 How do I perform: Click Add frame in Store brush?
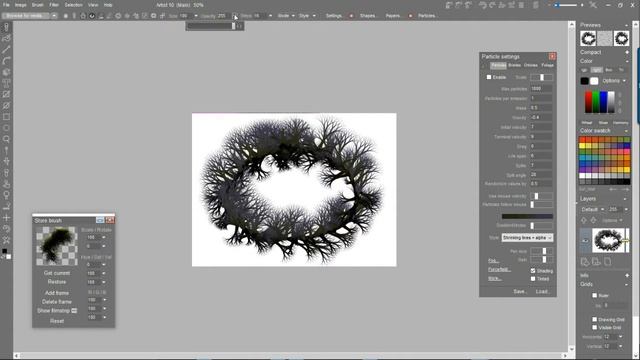click(x=57, y=293)
